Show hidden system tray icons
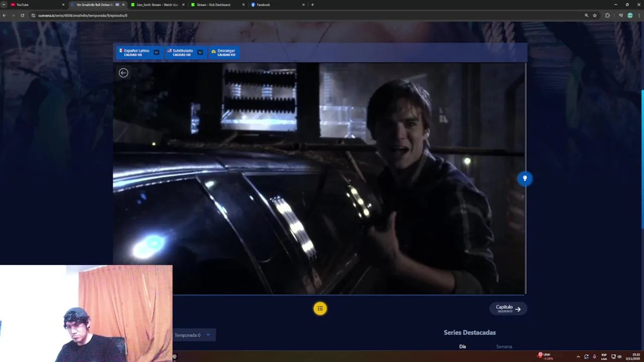Viewport: 644px width, 362px height. tap(578, 356)
